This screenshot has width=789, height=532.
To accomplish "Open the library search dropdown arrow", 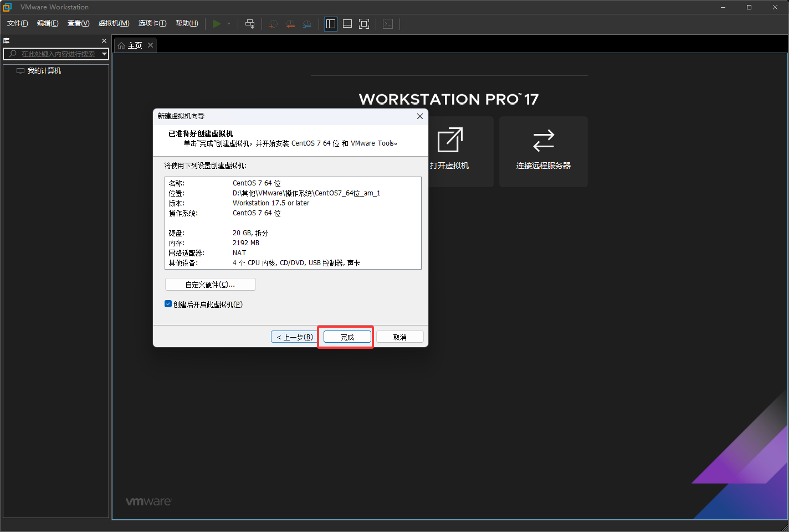I will click(104, 54).
